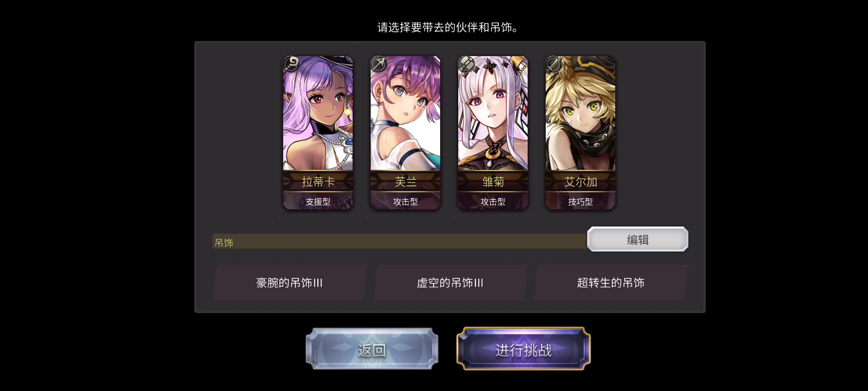Click the 拉蒂卡 name label

point(318,182)
